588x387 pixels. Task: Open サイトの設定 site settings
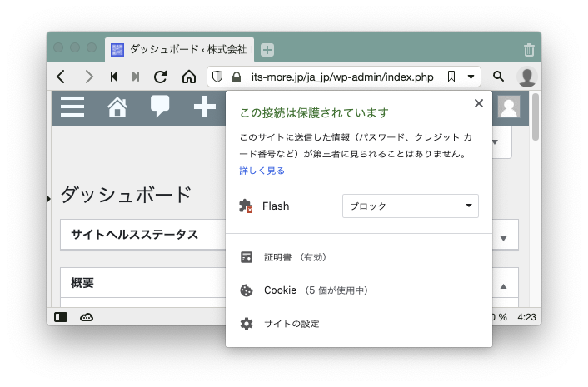coord(291,324)
